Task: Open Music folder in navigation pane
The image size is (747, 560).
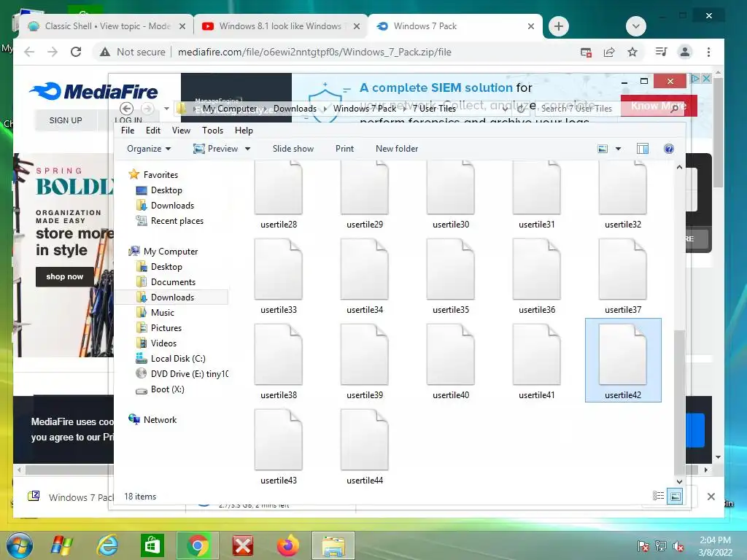Action: [x=163, y=313]
